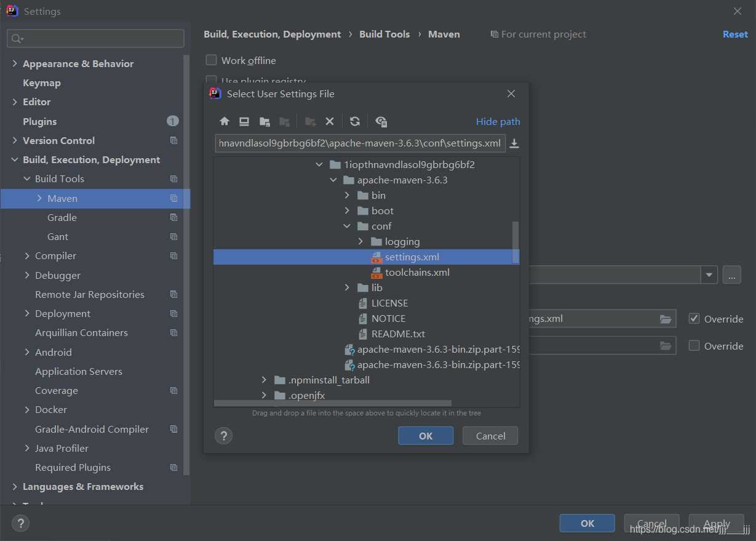The width and height of the screenshot is (756, 541).
Task: Go to home directory in file chooser
Action: (x=225, y=121)
